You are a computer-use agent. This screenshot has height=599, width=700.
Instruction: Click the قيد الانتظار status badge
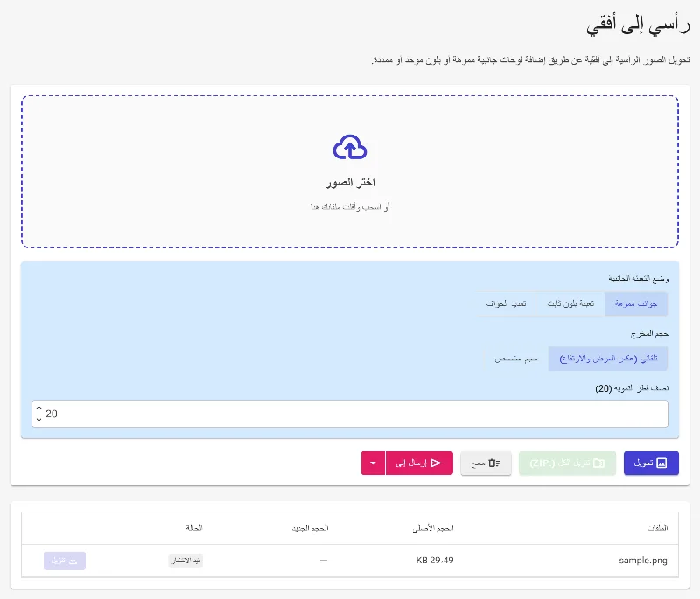pos(185,561)
